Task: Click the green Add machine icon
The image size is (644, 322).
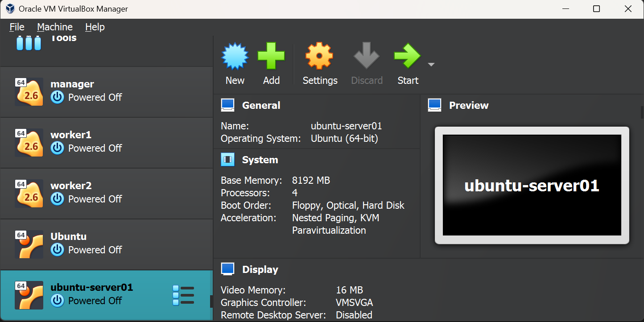Action: 271,57
